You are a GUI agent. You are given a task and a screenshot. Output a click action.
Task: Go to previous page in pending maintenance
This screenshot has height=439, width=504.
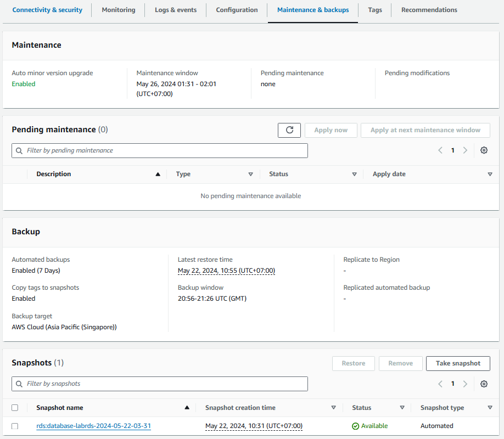click(440, 150)
